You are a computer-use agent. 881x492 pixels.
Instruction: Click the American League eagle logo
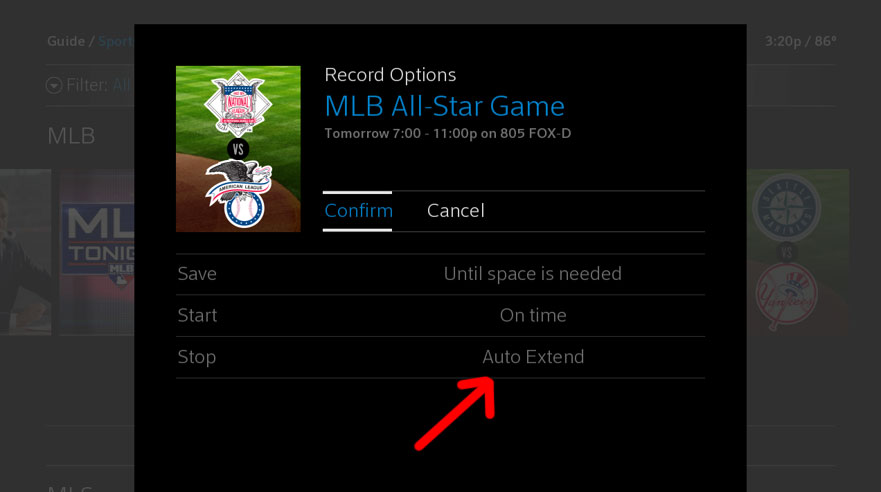click(x=240, y=193)
